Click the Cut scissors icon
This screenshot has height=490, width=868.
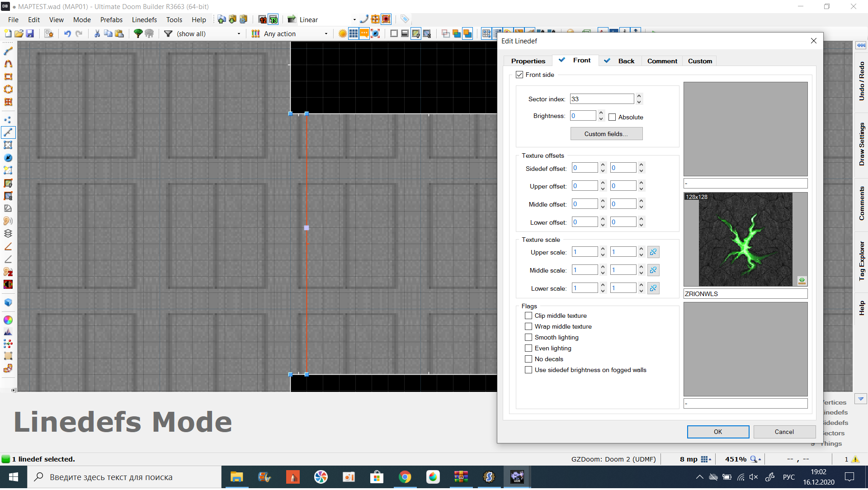97,34
